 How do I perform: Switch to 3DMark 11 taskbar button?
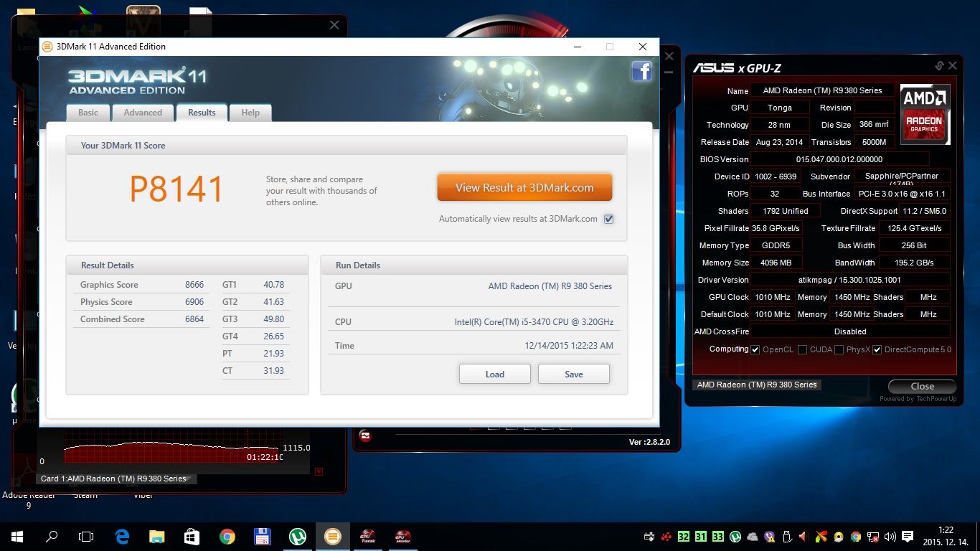(x=332, y=536)
